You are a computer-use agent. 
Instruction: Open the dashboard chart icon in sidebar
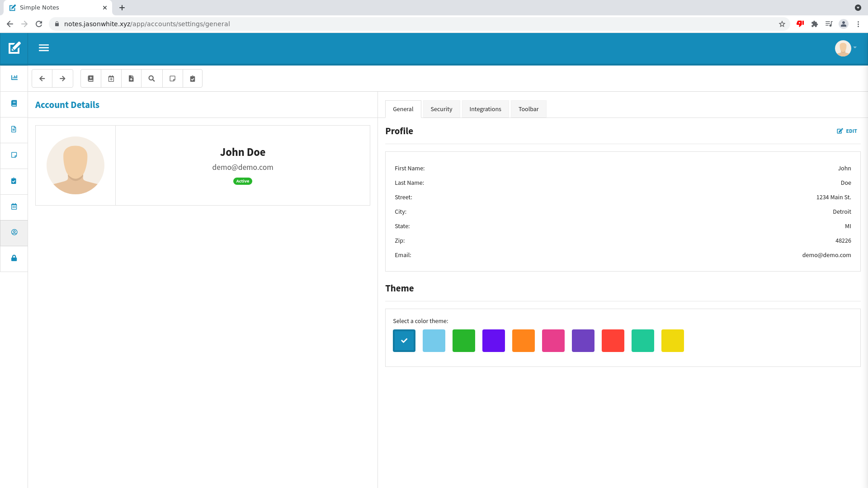click(14, 78)
